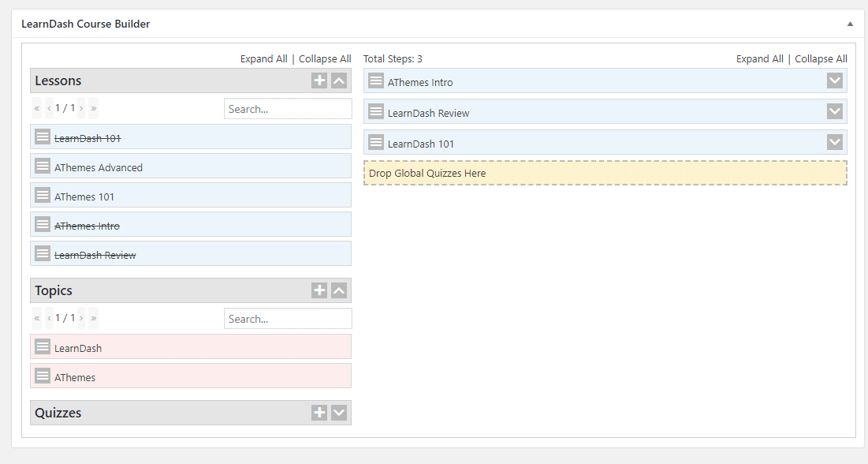Viewport: 868px width, 464px height.
Task: Click Expand All above the Lessons panel
Action: tap(263, 59)
